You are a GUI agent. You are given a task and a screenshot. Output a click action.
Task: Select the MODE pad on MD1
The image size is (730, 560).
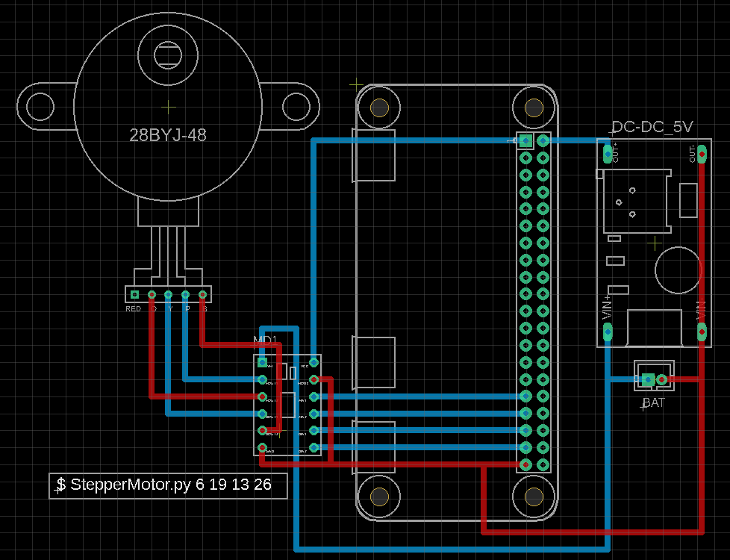point(313,380)
